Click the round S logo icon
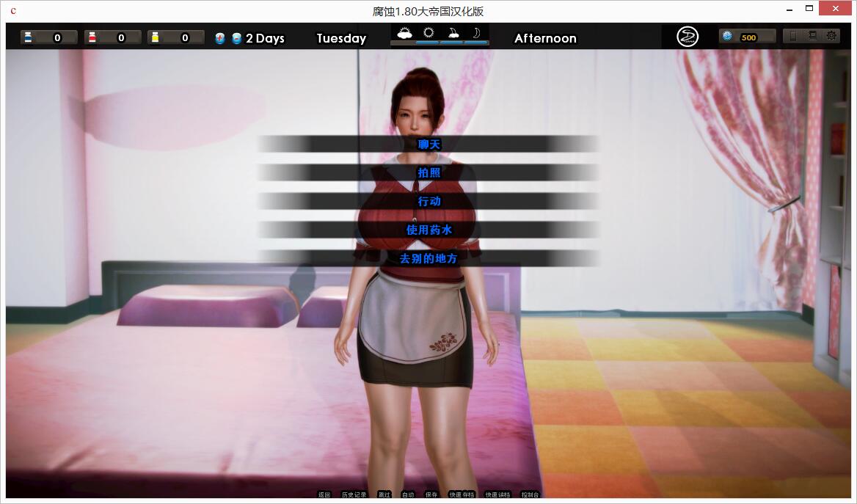The height and width of the screenshot is (504, 857). [688, 37]
